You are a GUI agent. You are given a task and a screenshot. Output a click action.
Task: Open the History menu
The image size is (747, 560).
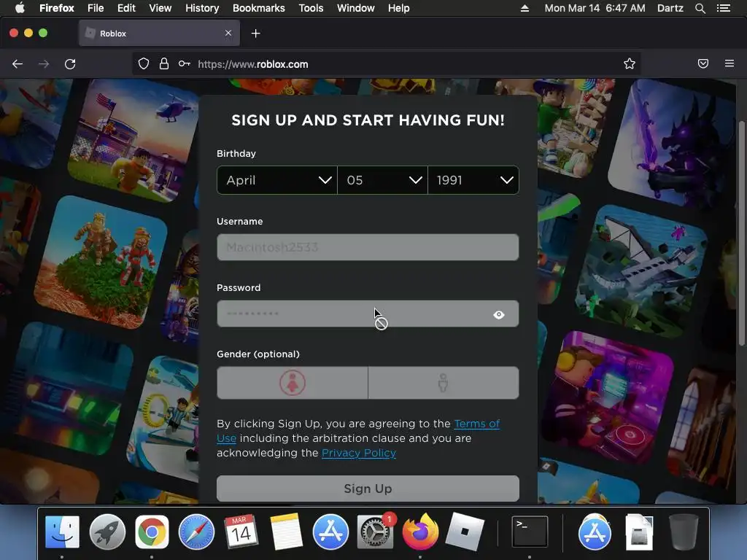coord(202,8)
